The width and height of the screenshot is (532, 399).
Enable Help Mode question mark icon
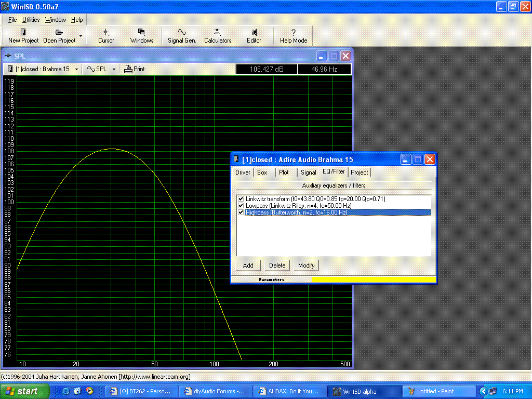pyautogui.click(x=294, y=32)
